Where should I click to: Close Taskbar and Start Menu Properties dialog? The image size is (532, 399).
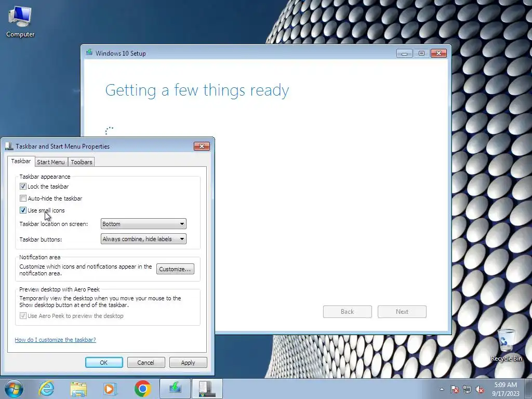[x=202, y=146]
